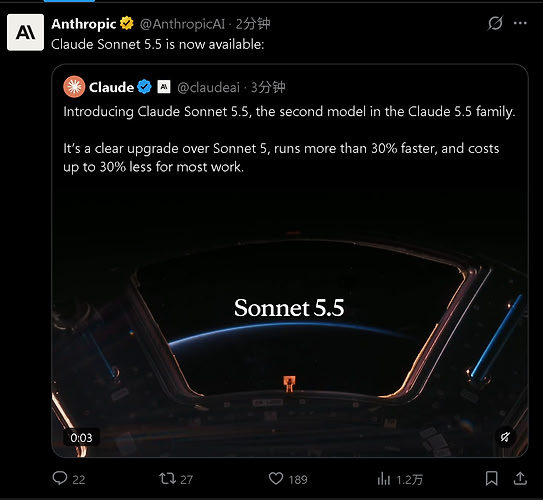Image resolution: width=543 pixels, height=500 pixels.
Task: Open the @AnthropicAI handle link
Action: 183,24
